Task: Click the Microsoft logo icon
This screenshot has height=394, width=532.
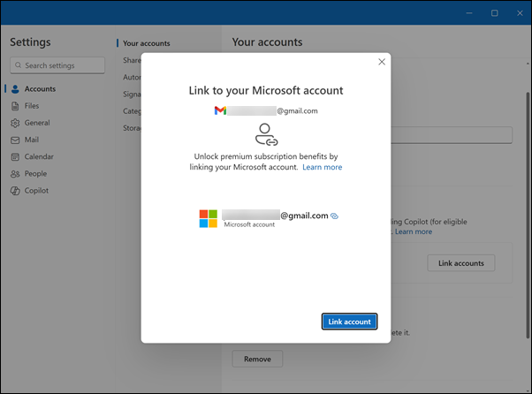Action: tap(209, 218)
